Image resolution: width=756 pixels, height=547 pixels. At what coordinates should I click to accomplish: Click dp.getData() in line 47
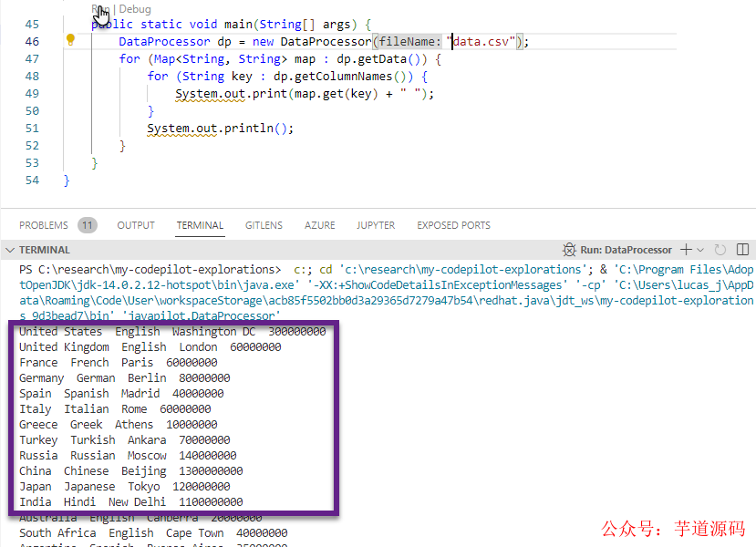[379, 58]
